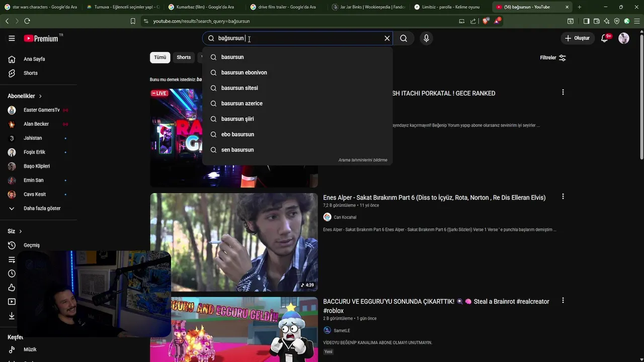Viewport: 644px width, 362px height.
Task: Click the playlists icon in sidebar
Action: [12, 259]
